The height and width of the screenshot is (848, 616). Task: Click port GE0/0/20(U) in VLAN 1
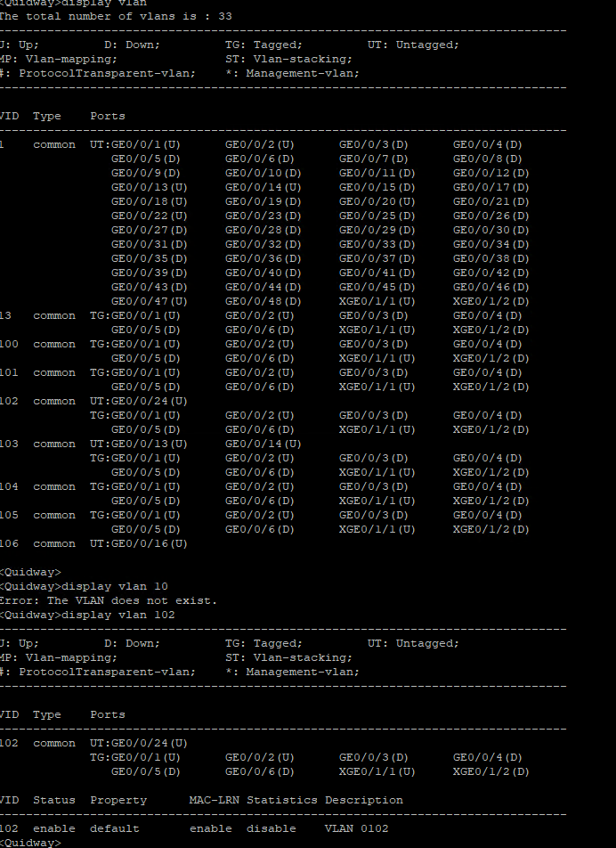[x=377, y=201]
